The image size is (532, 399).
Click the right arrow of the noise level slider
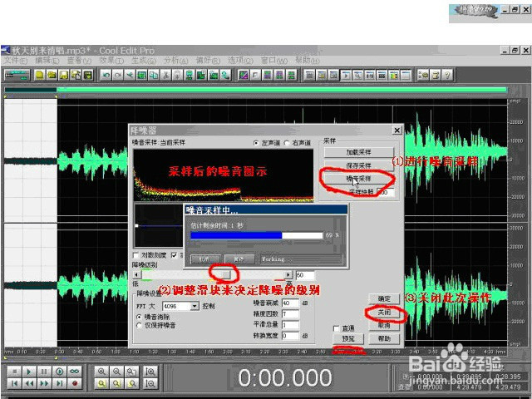click(288, 275)
